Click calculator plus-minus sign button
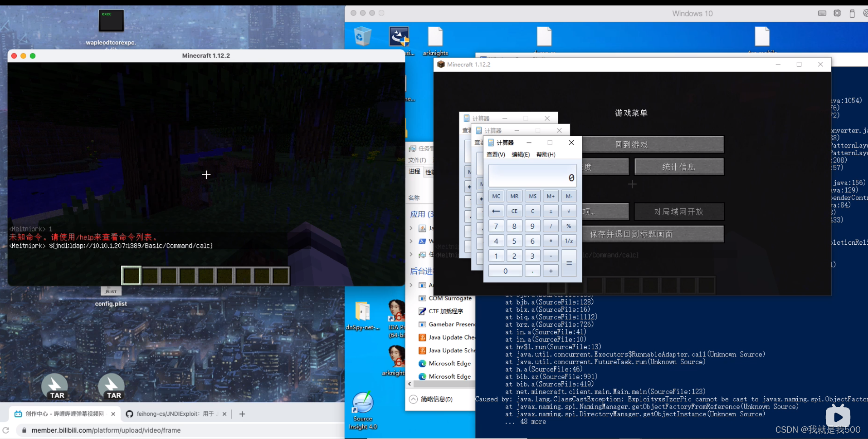This screenshot has width=868, height=439. [551, 211]
